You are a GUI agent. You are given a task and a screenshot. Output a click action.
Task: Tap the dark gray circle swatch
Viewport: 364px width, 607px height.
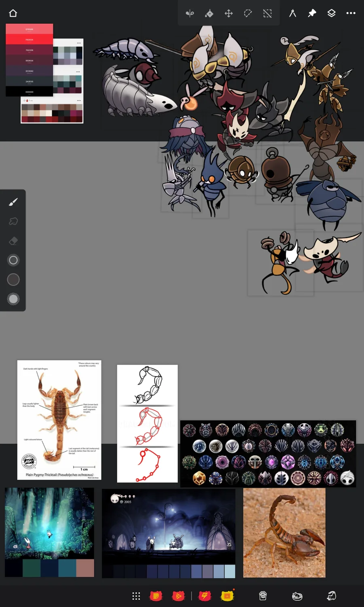pos(13,280)
